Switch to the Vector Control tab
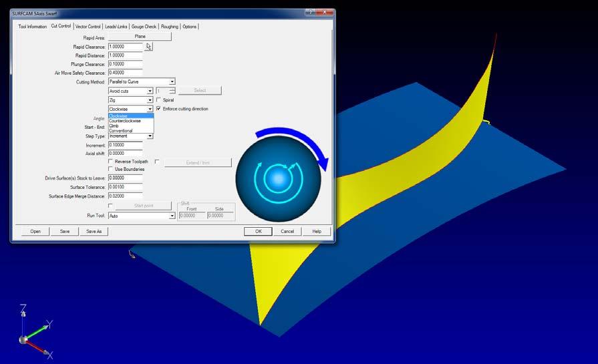This screenshot has width=598, height=364. click(x=88, y=26)
